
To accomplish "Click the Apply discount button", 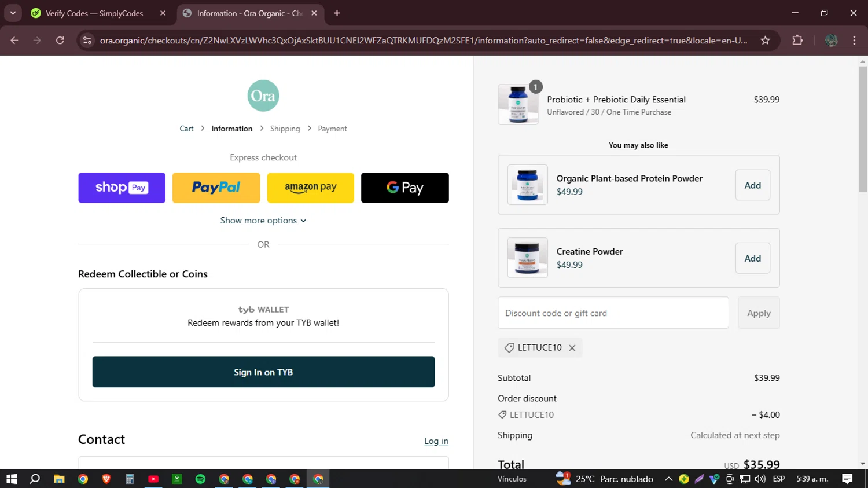I will tap(759, 313).
